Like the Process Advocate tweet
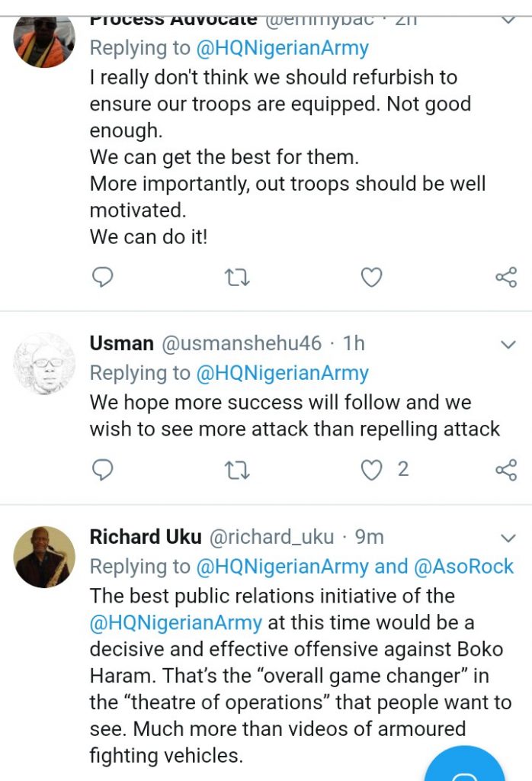 [371, 278]
